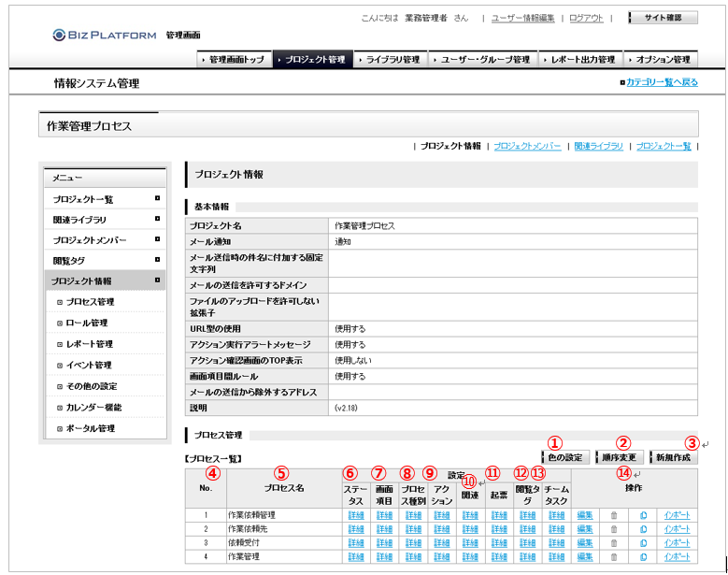The height and width of the screenshot is (575, 728).
Task: Click the 色の設定 button
Action: point(565,457)
